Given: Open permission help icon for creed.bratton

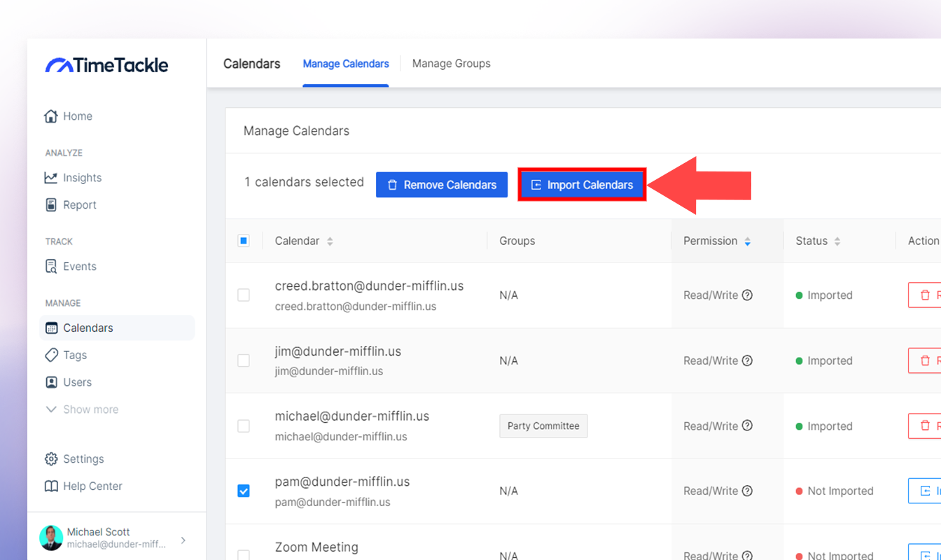Looking at the screenshot, I should click(x=747, y=295).
